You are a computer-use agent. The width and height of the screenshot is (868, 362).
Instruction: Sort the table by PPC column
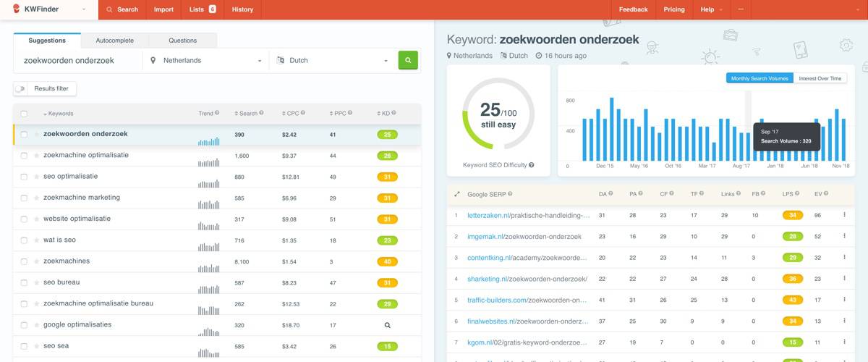click(x=338, y=114)
